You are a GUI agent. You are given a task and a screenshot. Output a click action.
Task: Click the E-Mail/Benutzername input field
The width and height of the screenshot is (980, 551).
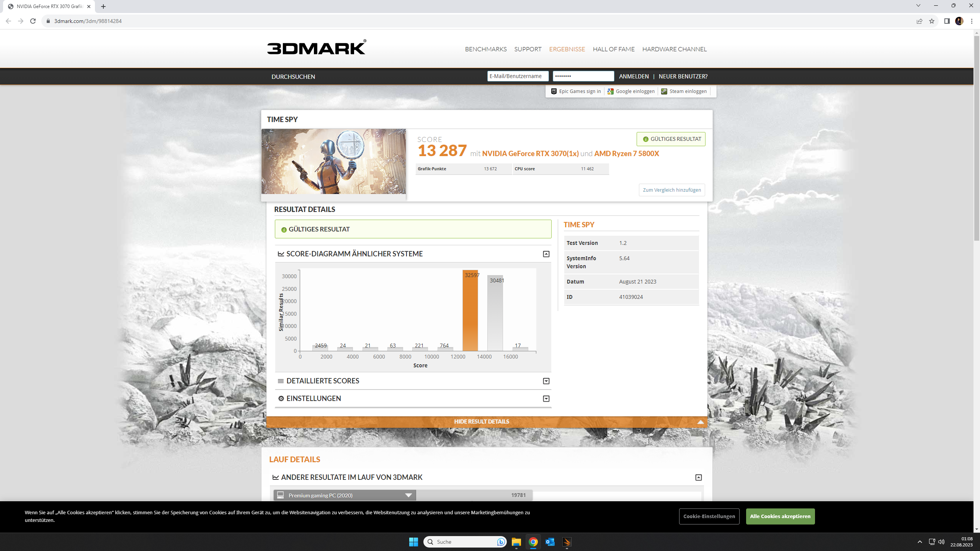pos(518,76)
